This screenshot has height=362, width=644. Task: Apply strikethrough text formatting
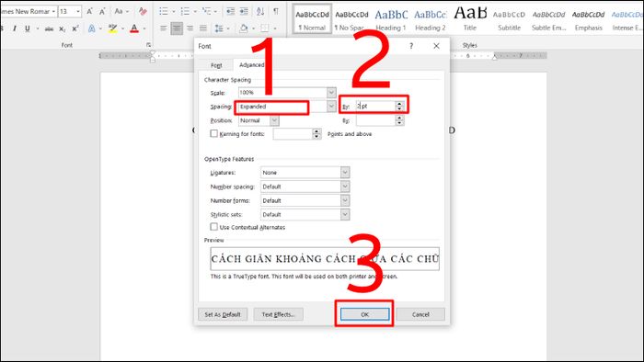[x=49, y=28]
